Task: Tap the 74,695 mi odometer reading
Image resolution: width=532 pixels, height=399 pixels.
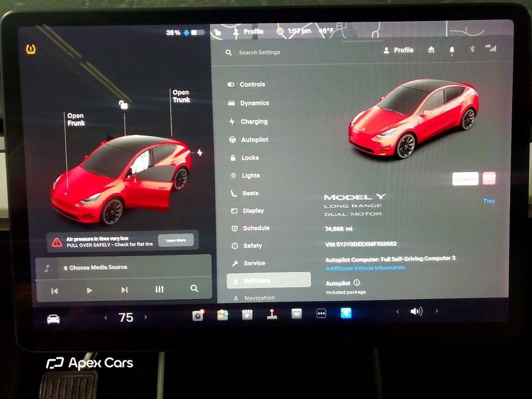Action: click(x=339, y=229)
